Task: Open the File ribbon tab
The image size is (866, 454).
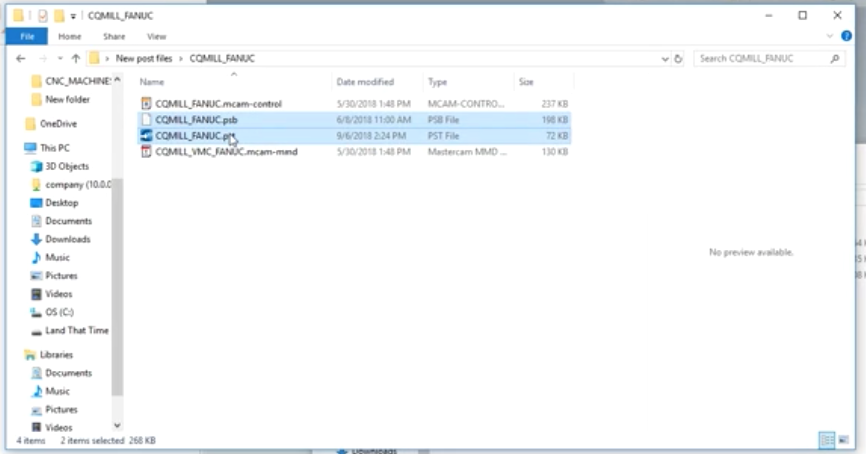Action: tap(27, 36)
